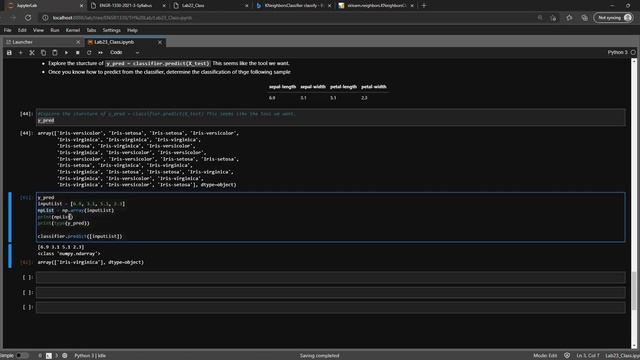Switch to the KNeighborsClassifier search browser tab
This screenshot has width=640, height=360.
click(293, 6)
